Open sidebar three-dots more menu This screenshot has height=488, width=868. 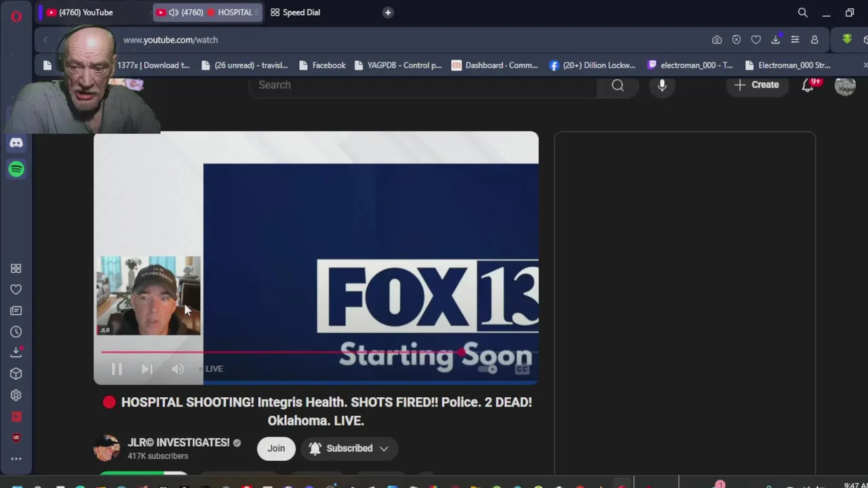point(16,459)
